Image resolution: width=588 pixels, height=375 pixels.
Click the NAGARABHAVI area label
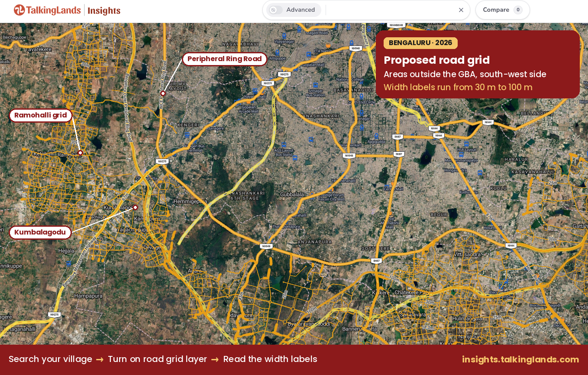240,44
